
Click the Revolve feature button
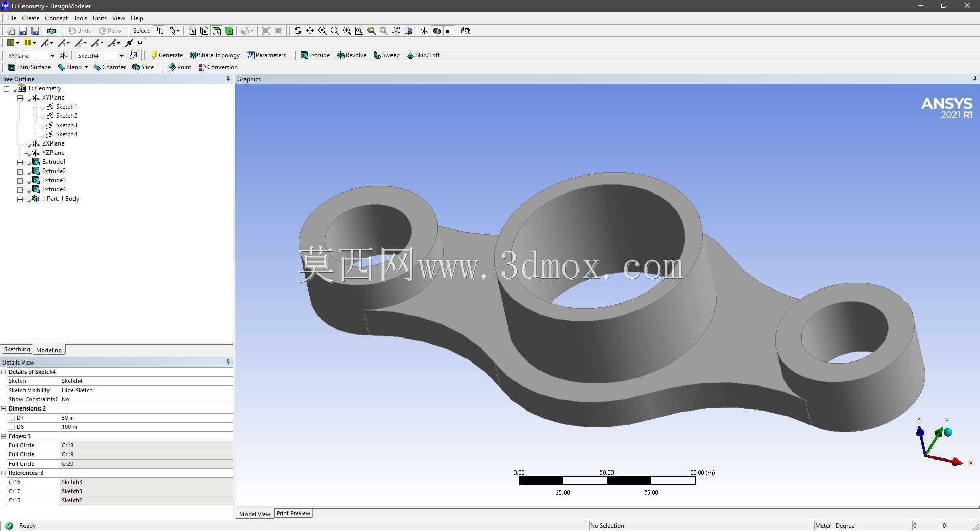point(352,55)
